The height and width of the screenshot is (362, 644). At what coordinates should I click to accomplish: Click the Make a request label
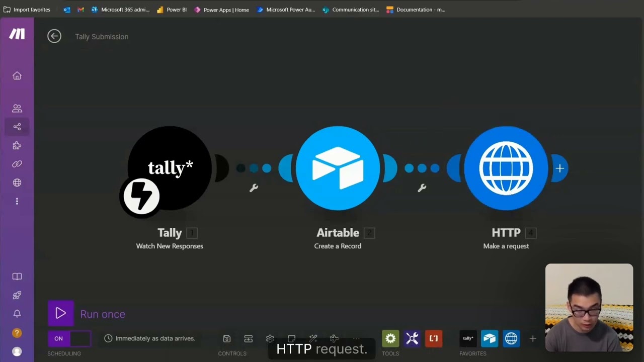[506, 246]
